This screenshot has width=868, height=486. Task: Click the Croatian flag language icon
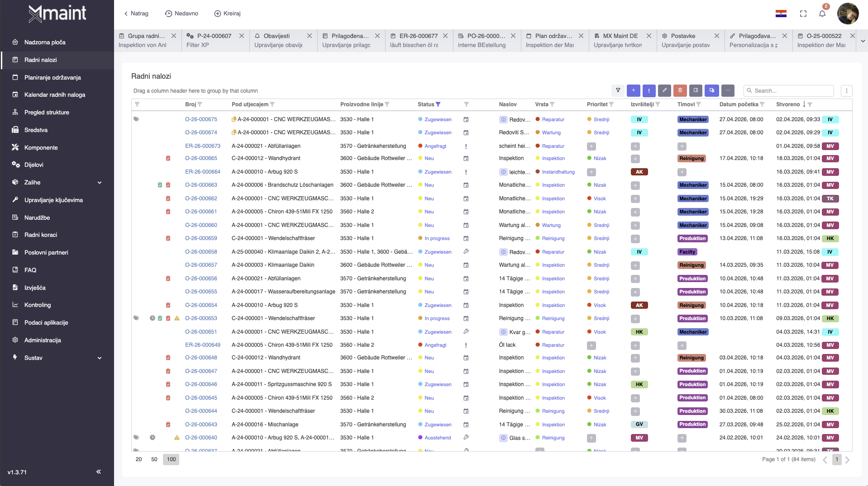781,14
